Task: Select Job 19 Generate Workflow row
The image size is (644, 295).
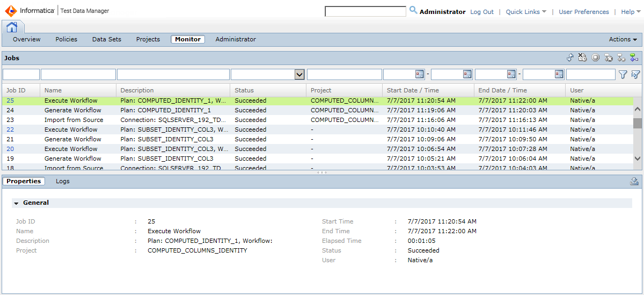Action: coord(318,159)
